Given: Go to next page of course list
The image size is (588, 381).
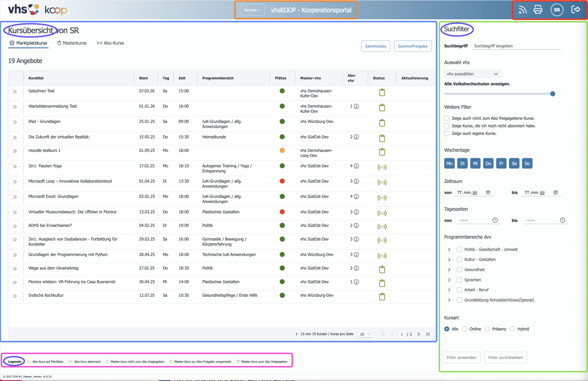Looking at the screenshot, I should point(419,334).
